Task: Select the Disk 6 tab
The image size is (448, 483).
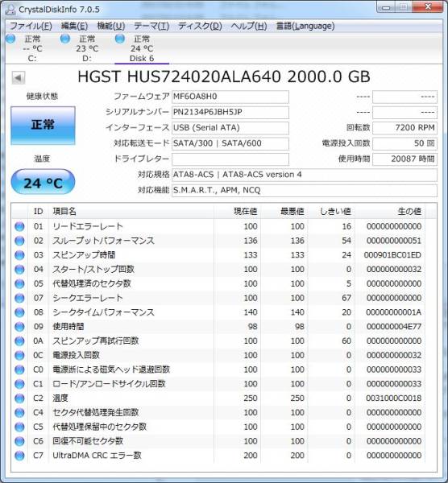Action: point(142,48)
